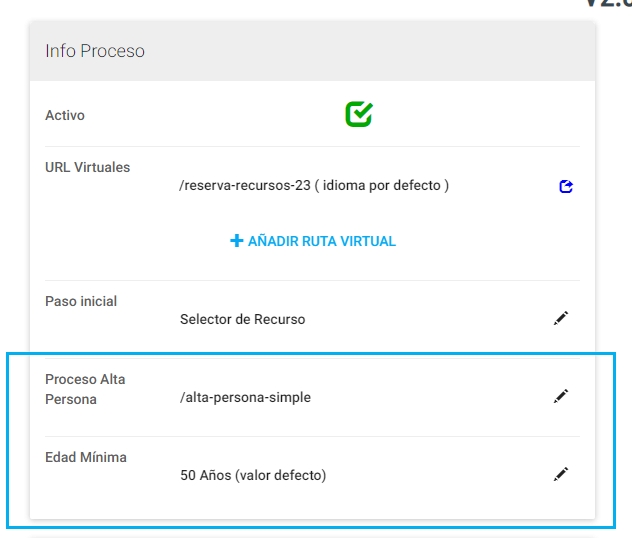Open the reserva-recursos-23 URL via share icon
Image resolution: width=632 pixels, height=538 pixels.
coord(566,186)
